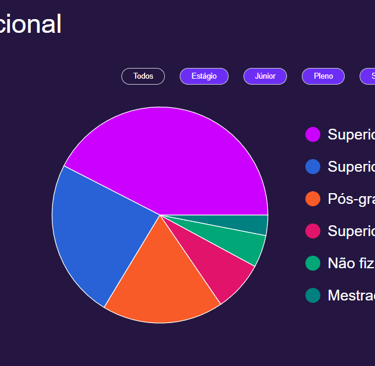
Task: Select the partially visible filter pill after Pleno
Action: tap(367, 76)
